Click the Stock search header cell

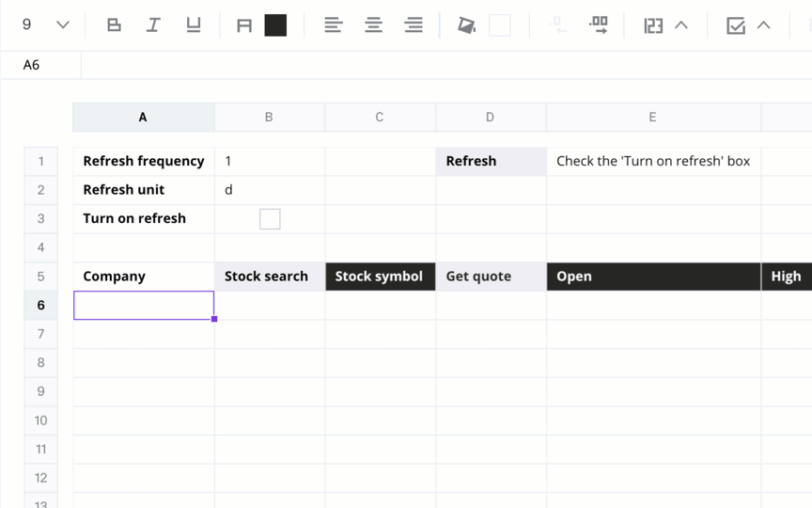270,277
